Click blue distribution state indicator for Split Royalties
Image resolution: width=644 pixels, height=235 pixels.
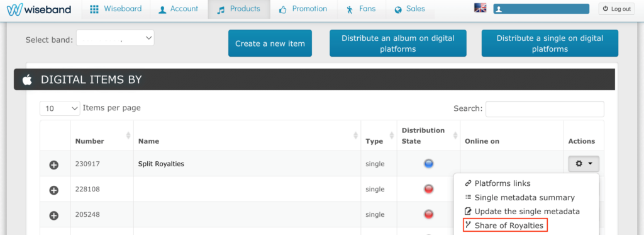[x=429, y=163]
